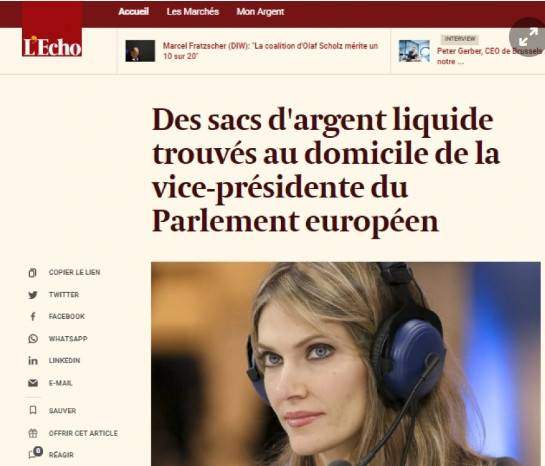The image size is (545, 466).
Task: Open the Accueil menu item
Action: coord(133,11)
